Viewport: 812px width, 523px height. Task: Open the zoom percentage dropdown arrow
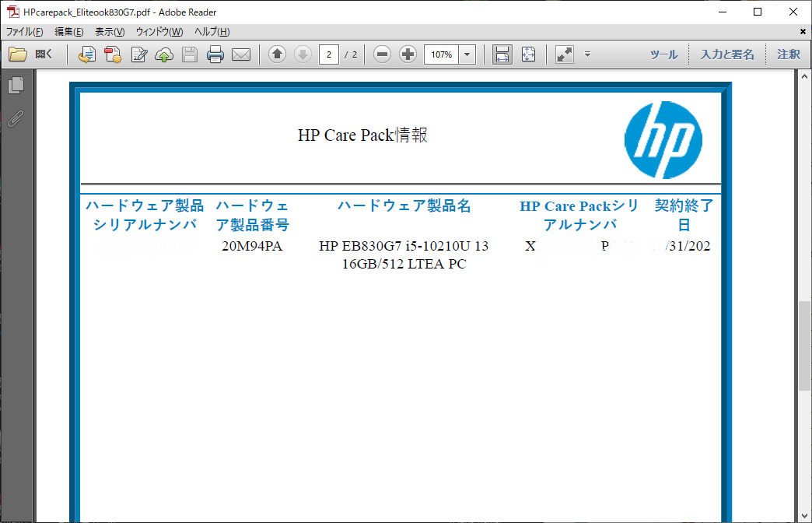tap(467, 54)
